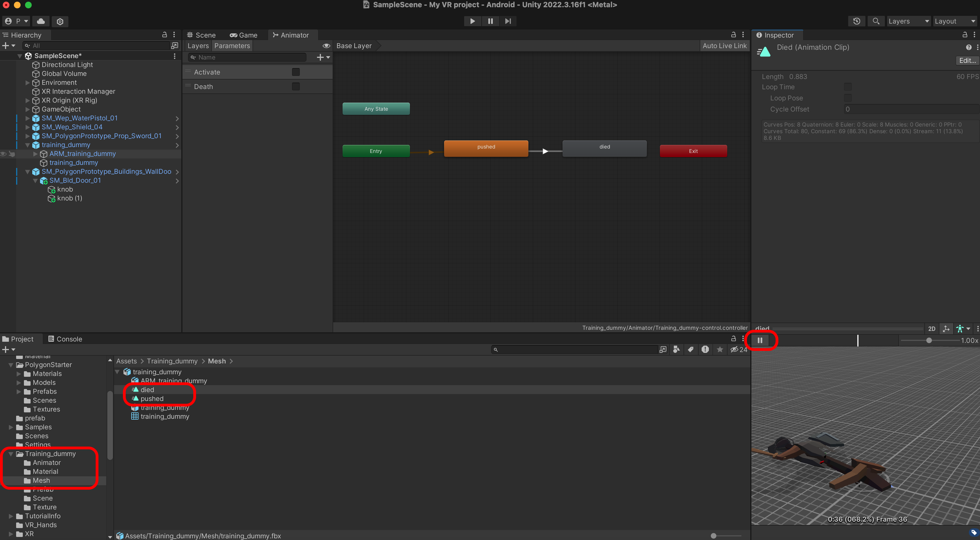Collapse the Training_dummy folder

pyautogui.click(x=11, y=454)
